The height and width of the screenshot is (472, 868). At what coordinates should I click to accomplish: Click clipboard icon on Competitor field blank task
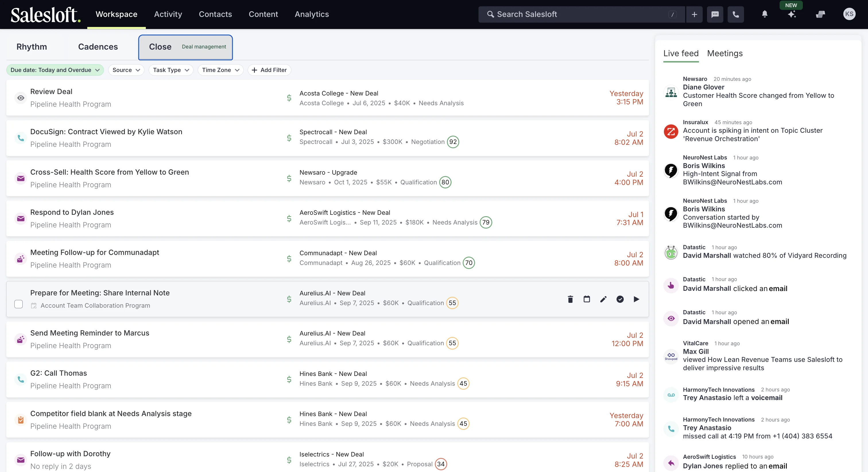pos(21,420)
